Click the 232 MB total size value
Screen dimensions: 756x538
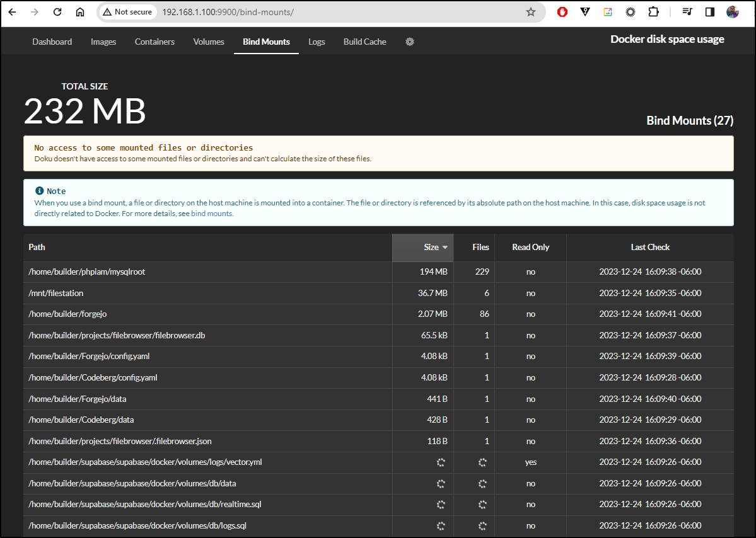85,112
